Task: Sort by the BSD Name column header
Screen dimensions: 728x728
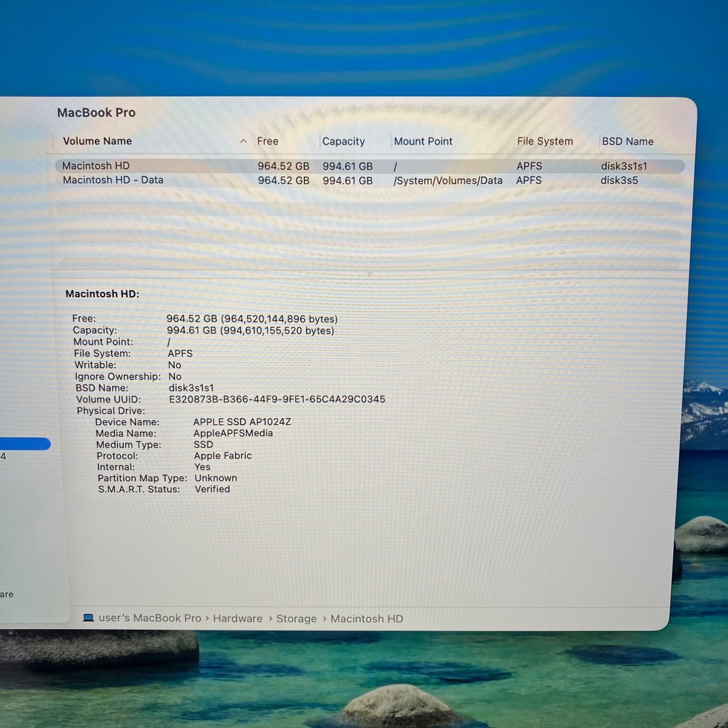Action: coord(628,142)
